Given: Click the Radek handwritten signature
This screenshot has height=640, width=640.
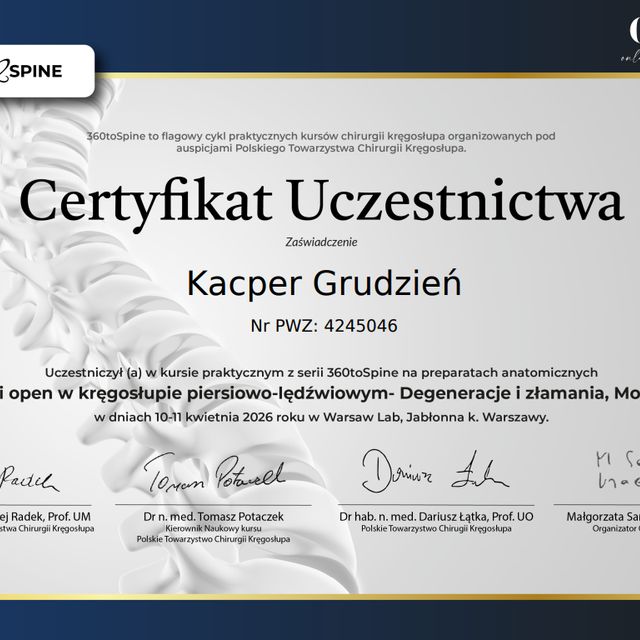Looking at the screenshot, I should tap(29, 479).
